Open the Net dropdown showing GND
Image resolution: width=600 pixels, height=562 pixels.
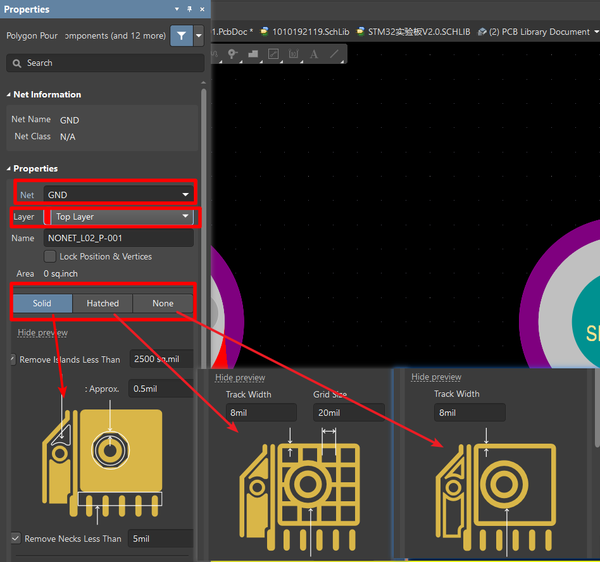point(119,195)
